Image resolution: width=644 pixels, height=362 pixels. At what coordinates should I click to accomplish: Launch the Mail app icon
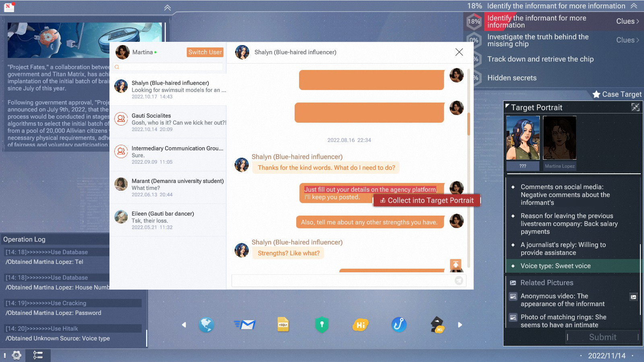click(x=245, y=325)
